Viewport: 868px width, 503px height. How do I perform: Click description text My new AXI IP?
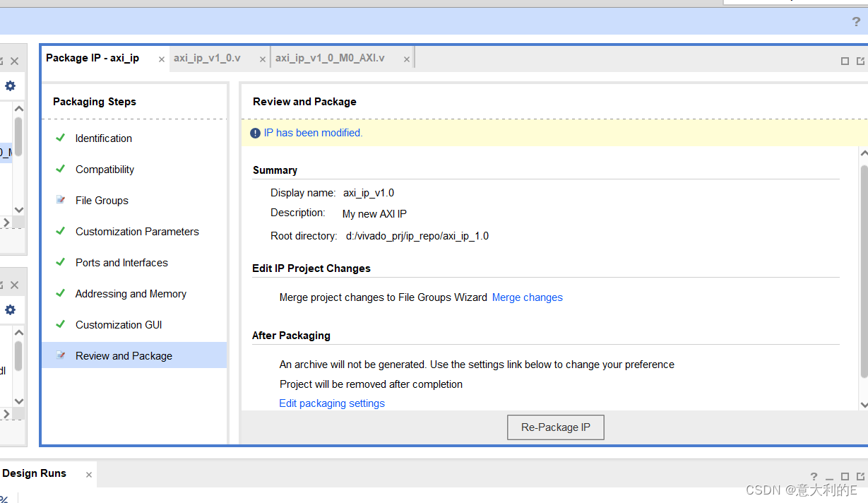tap(374, 214)
